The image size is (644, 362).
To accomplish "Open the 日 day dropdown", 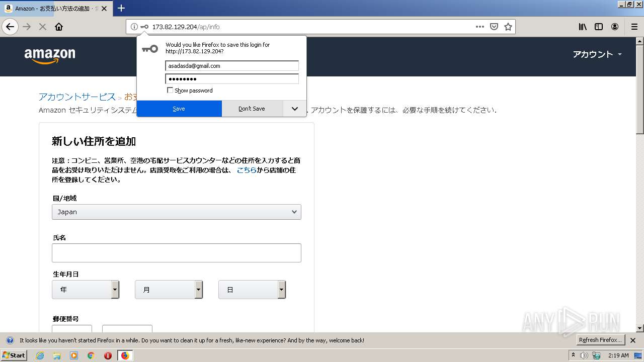I will [252, 290].
